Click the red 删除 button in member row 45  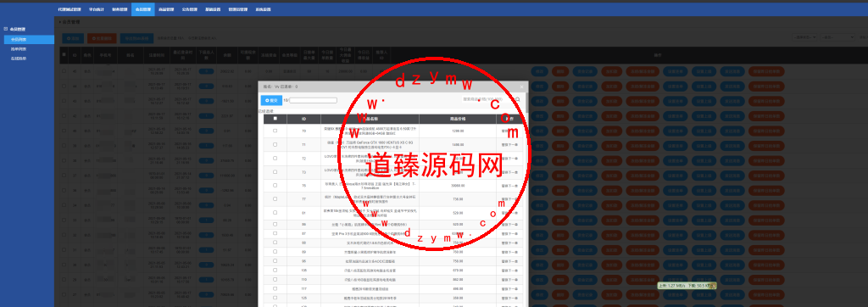pyautogui.click(x=560, y=71)
